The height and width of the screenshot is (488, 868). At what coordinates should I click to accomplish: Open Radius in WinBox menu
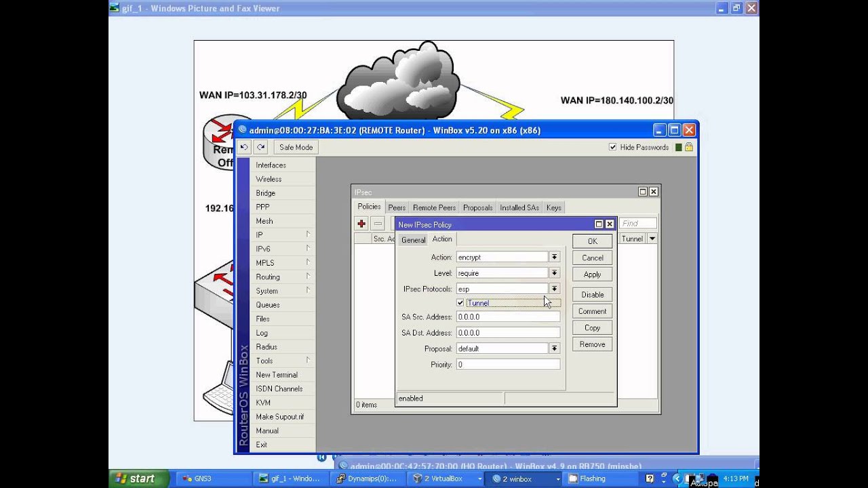[283, 346]
